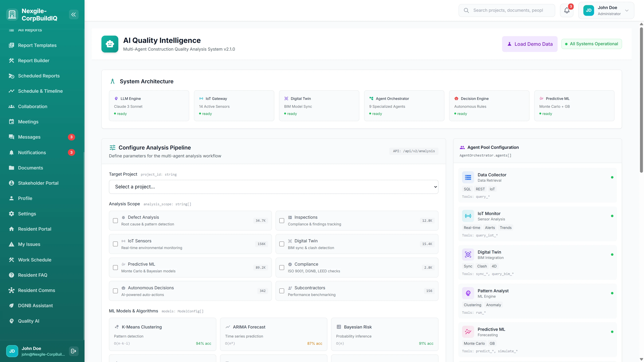Open the Select a project dropdown
The image size is (644, 362).
(x=274, y=187)
